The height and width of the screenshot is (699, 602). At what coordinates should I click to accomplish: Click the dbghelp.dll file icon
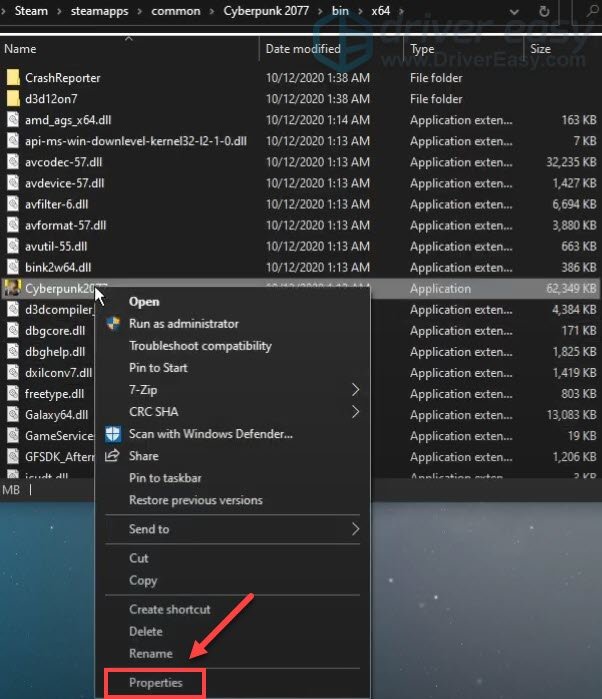point(13,351)
